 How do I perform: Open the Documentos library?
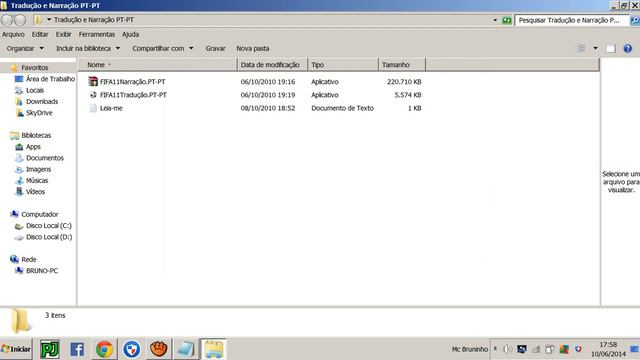point(45,158)
